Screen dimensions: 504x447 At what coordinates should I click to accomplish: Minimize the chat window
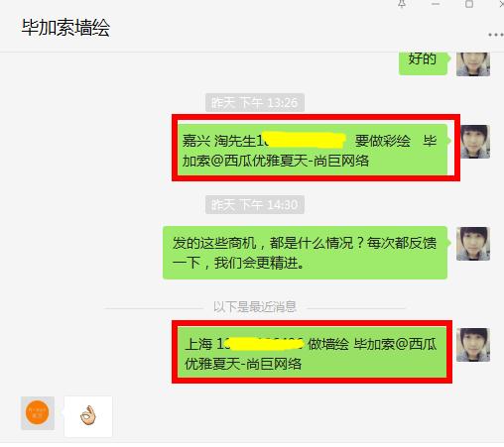[436, 4]
